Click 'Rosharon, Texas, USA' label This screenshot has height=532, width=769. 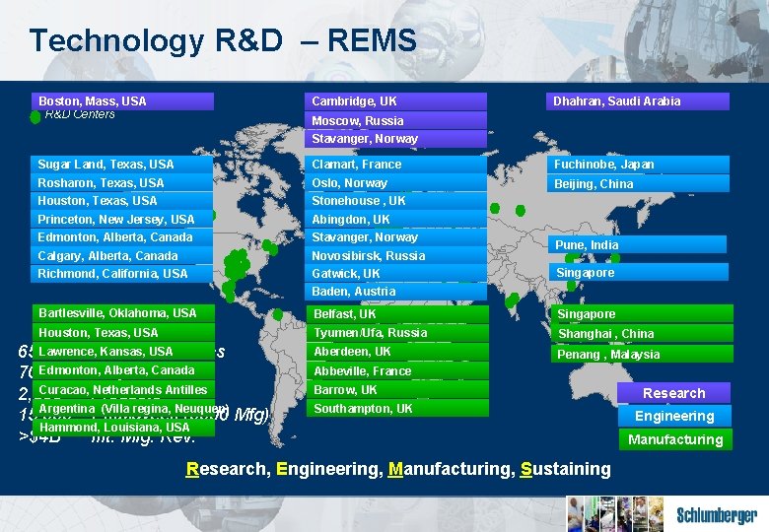(121, 182)
